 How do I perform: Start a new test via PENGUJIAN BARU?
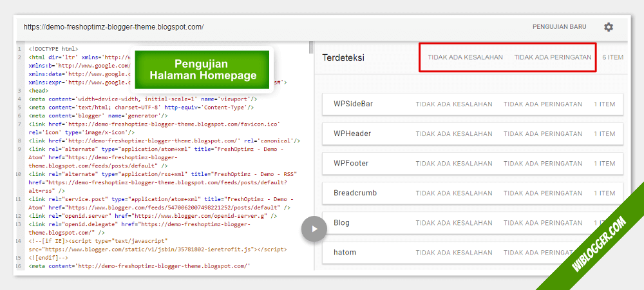tap(560, 26)
